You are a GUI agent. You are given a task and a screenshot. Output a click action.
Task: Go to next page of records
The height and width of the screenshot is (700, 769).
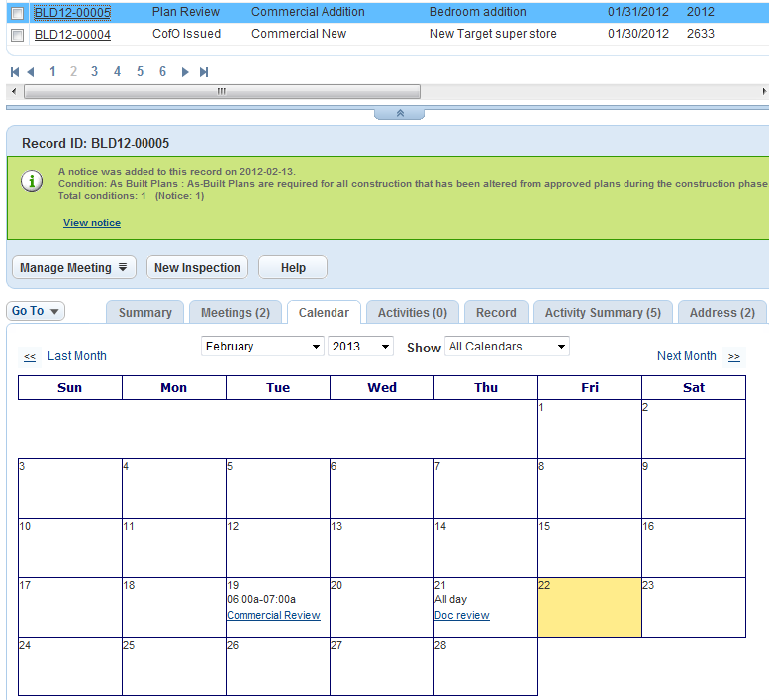click(185, 72)
